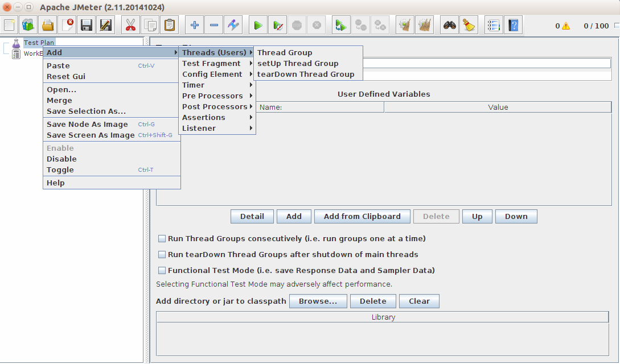
Task: Click the classpath Clear button
Action: [x=419, y=301]
